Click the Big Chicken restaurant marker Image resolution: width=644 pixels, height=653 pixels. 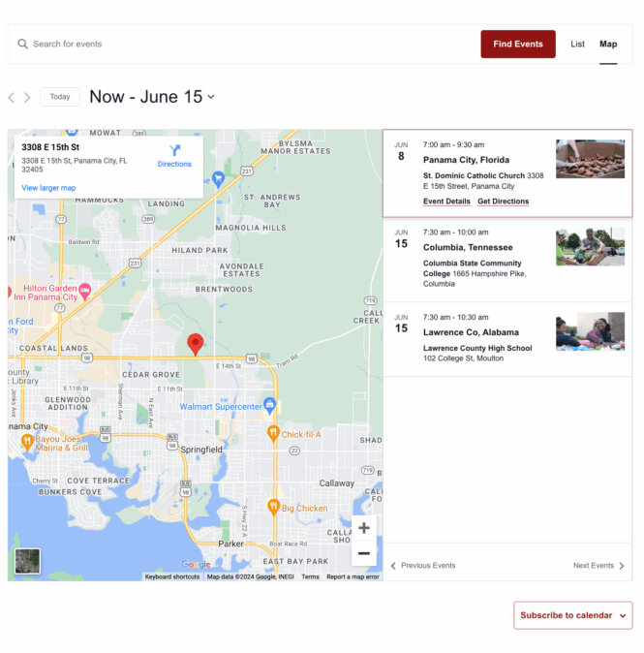point(273,508)
